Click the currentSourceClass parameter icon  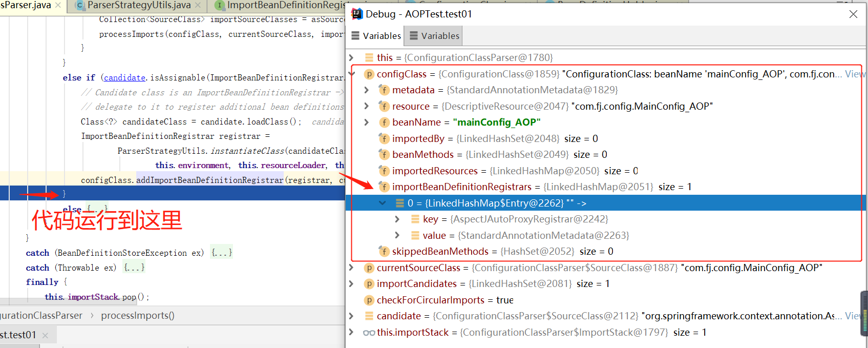(369, 268)
